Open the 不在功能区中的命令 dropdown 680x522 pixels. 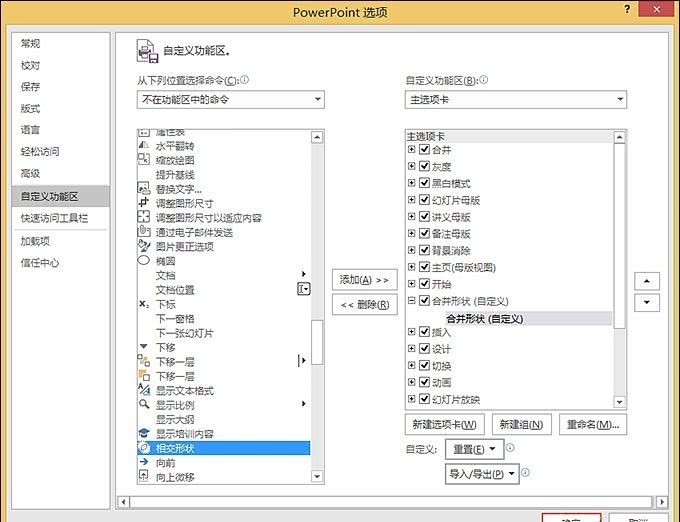point(230,99)
